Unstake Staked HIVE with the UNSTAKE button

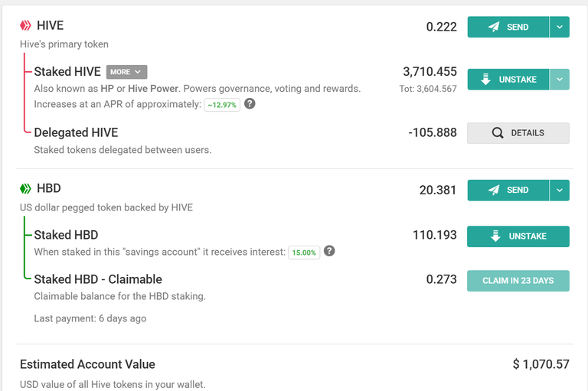508,80
